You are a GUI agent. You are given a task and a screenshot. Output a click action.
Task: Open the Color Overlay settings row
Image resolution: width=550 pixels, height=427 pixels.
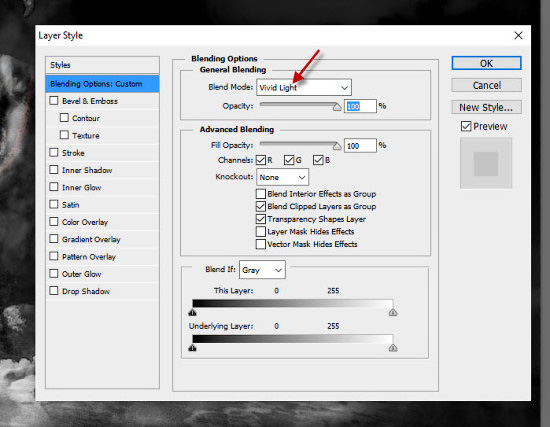102,222
